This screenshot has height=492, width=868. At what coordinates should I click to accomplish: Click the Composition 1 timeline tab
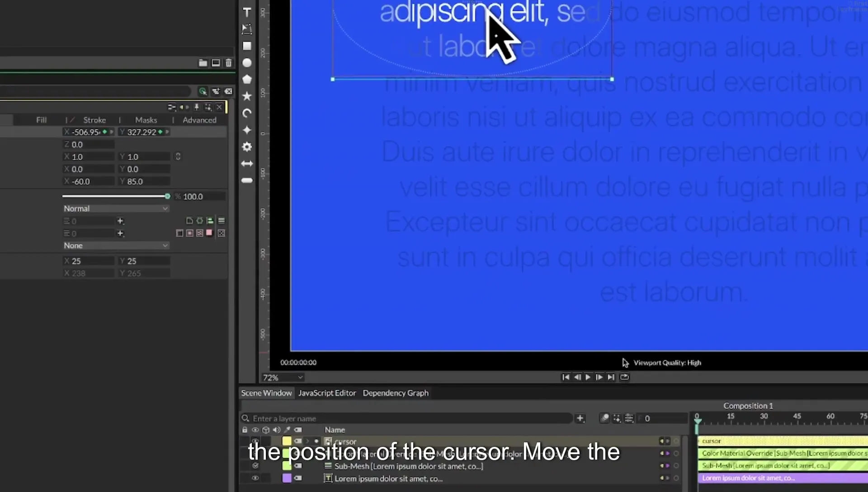(x=748, y=406)
